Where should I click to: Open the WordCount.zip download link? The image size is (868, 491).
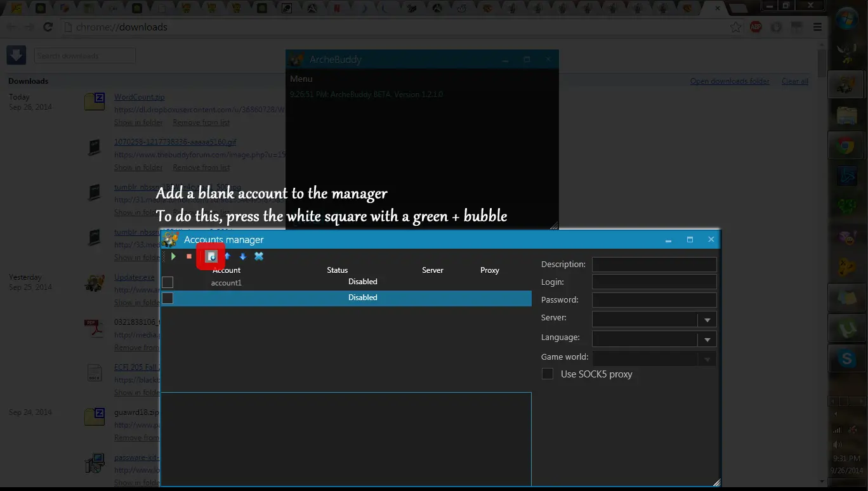[139, 97]
